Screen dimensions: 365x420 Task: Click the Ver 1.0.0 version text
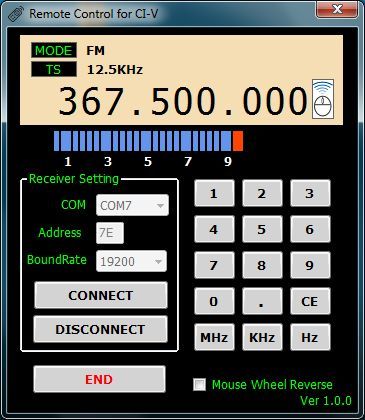(x=326, y=400)
